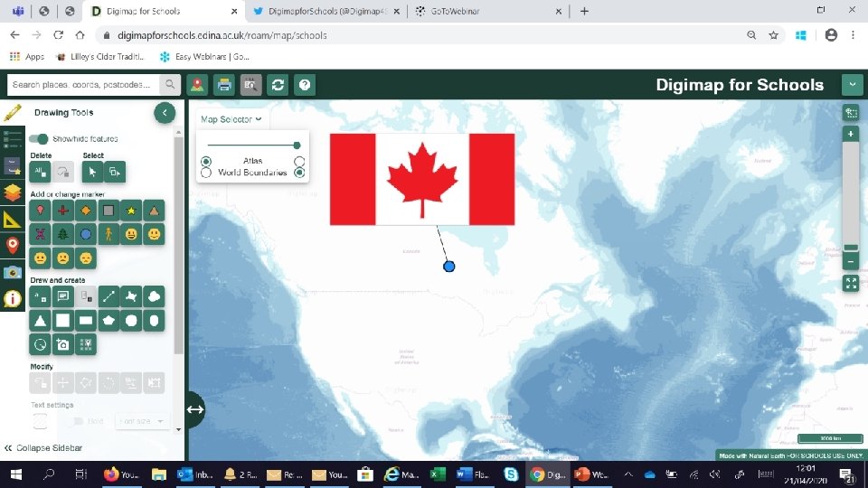Open the measurement tools sidebar icon
This screenshot has width=868, height=488.
click(x=12, y=220)
